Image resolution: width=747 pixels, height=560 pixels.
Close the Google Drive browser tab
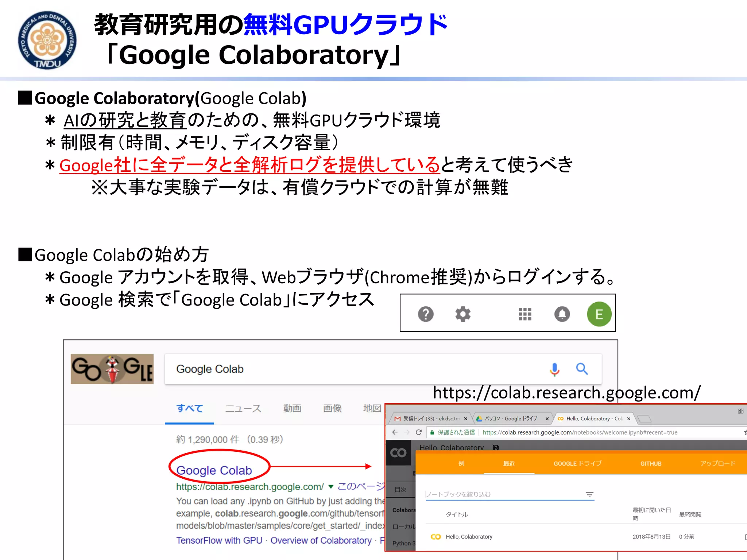547,419
